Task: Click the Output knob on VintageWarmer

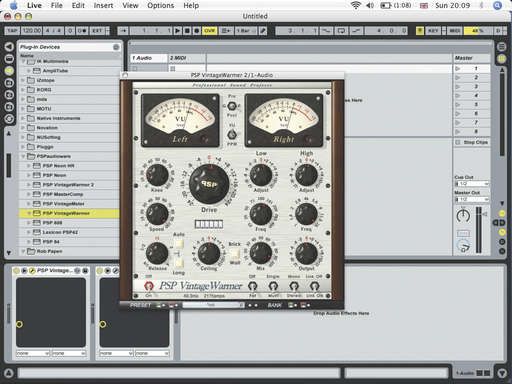Action: point(306,253)
